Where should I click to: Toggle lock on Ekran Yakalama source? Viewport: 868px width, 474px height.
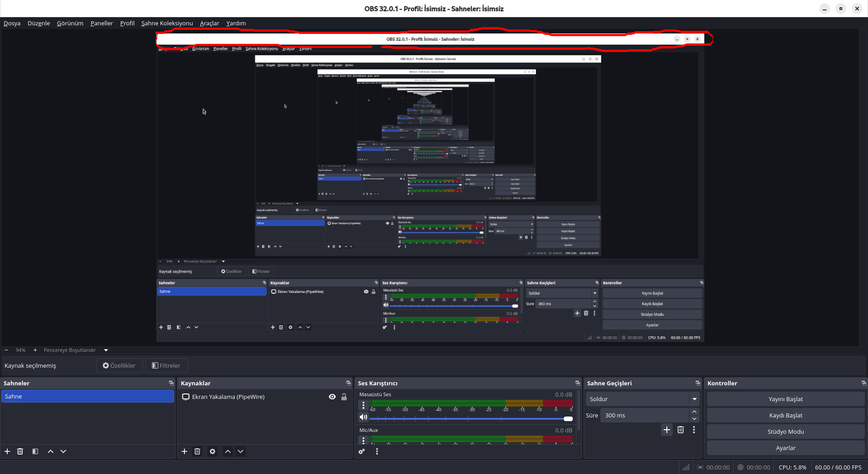click(x=344, y=397)
